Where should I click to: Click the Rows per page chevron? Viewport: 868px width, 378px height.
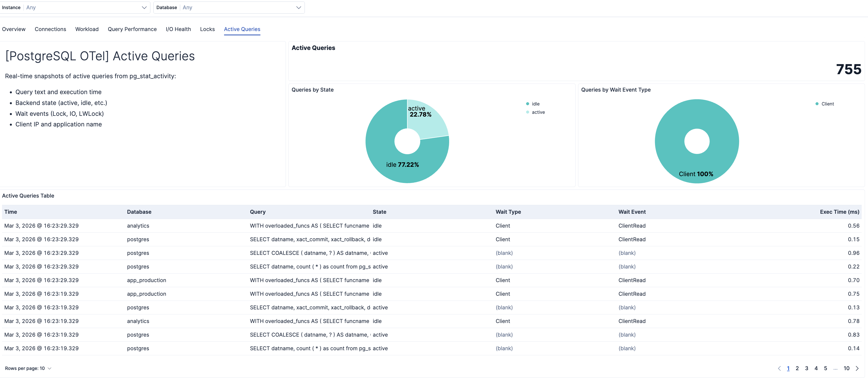click(x=49, y=368)
